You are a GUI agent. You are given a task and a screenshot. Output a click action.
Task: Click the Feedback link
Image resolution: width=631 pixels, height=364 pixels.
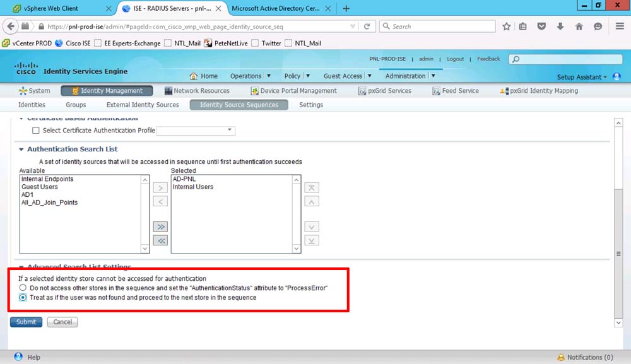488,59
